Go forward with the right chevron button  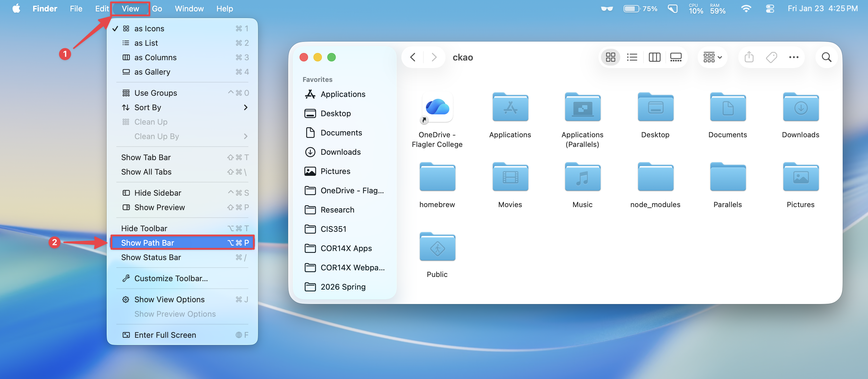point(434,57)
